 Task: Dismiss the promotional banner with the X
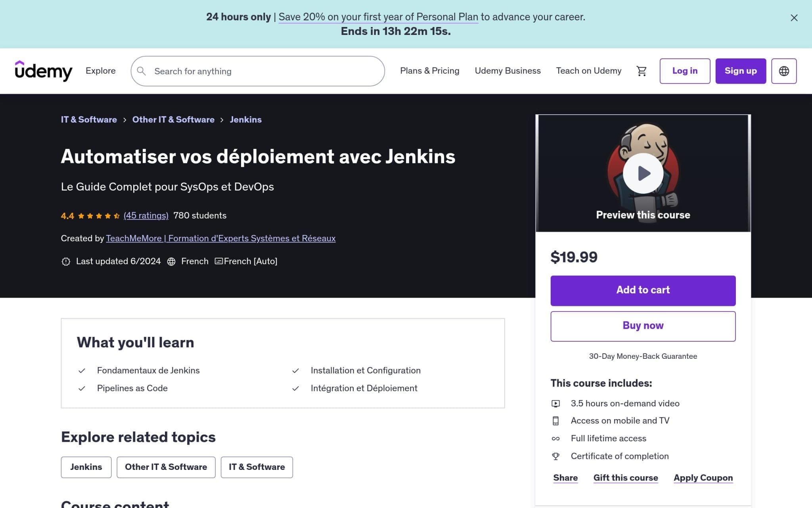(794, 18)
